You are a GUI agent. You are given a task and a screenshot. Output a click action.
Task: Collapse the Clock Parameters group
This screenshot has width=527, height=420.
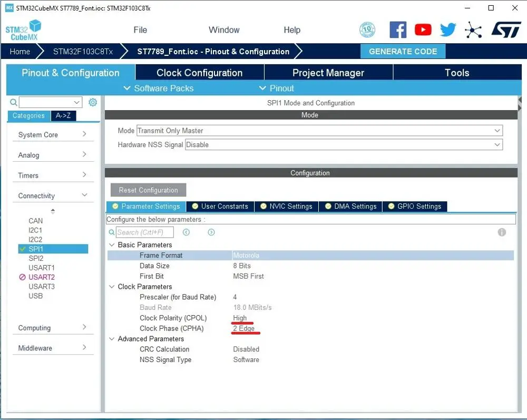tap(112, 287)
